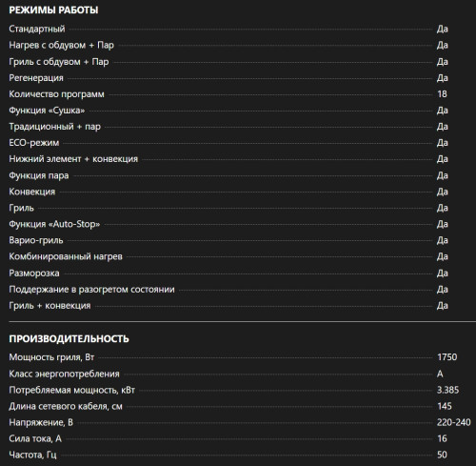Click the 220-240 voltage value
476x466 pixels.
point(454,422)
